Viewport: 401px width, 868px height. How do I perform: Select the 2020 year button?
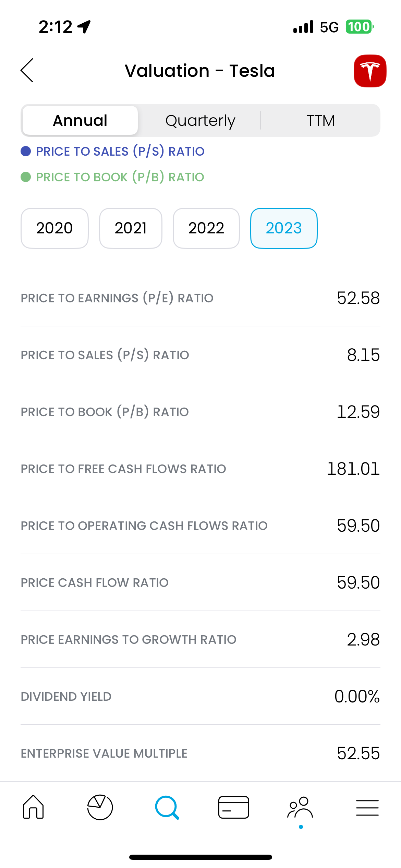(54, 228)
